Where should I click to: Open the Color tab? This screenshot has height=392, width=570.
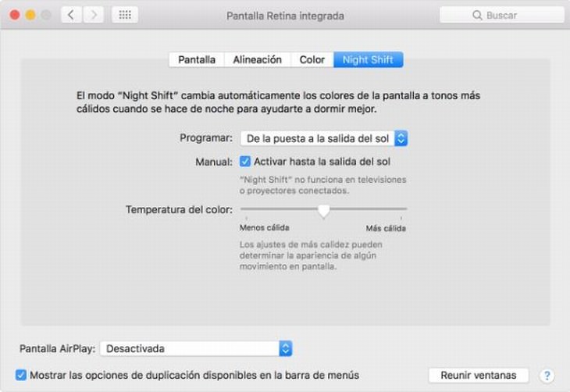pyautogui.click(x=312, y=59)
